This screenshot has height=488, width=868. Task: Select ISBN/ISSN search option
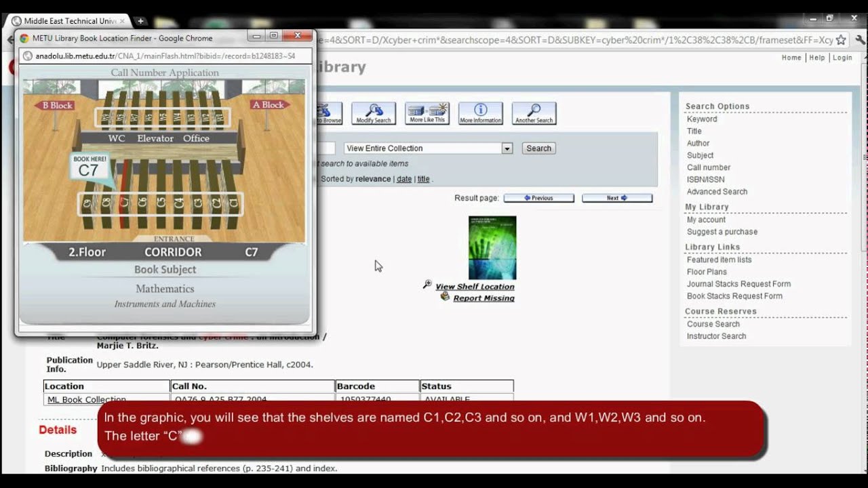[x=705, y=180]
